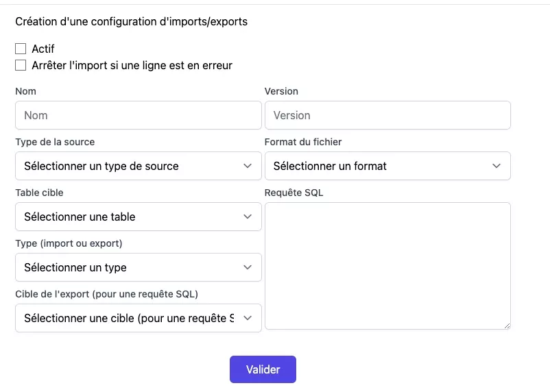
Task: Enable the Actif checkbox
Action: point(21,49)
